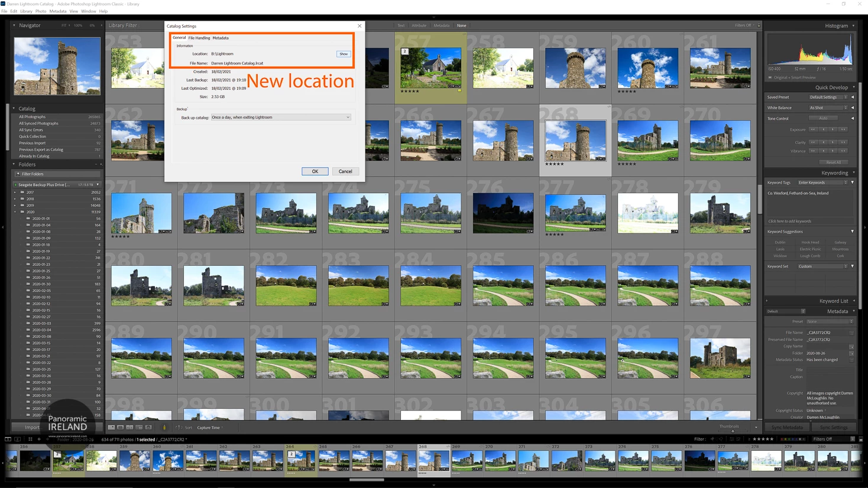This screenshot has width=868, height=488.
Task: Select Text in Library Filter bar
Action: tap(401, 25)
